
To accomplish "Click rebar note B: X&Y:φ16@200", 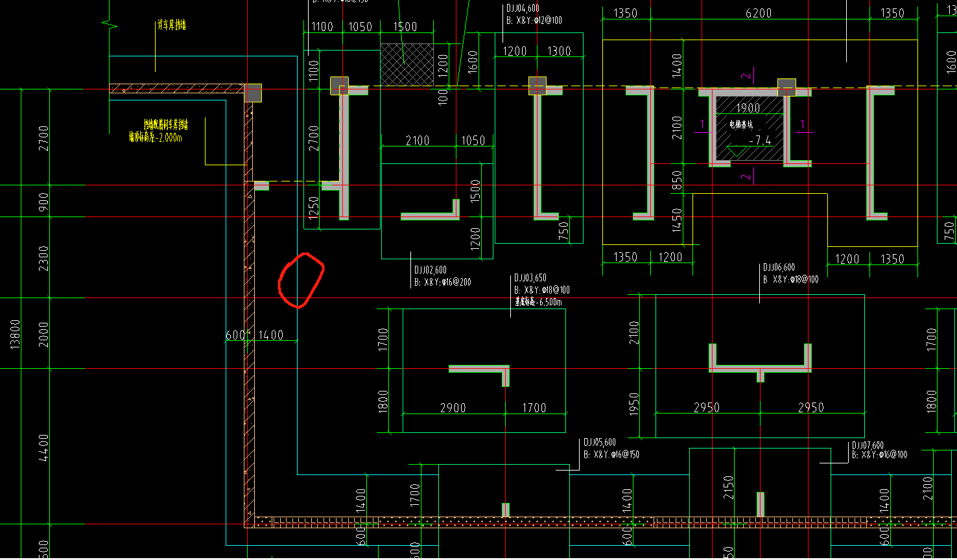I will point(442,283).
